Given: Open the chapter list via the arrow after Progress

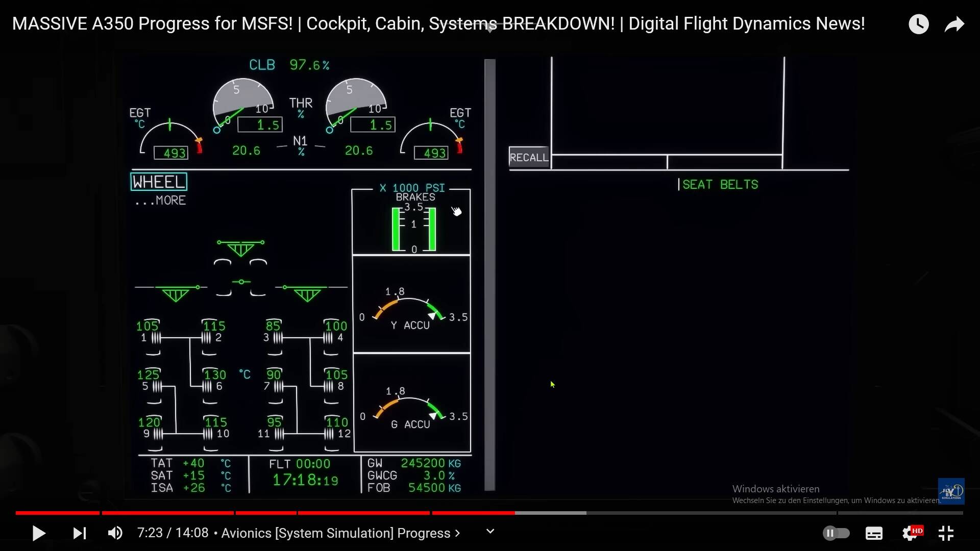Looking at the screenshot, I should [x=457, y=533].
